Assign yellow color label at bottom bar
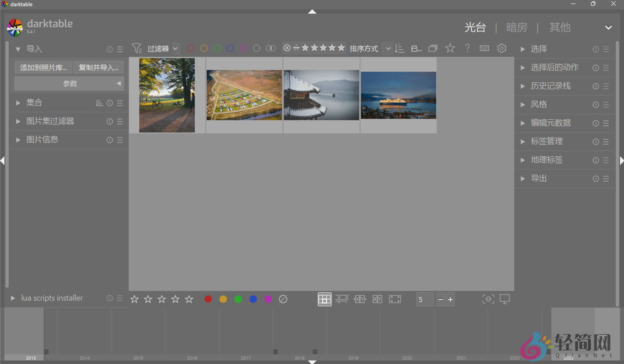The image size is (624, 364). pyautogui.click(x=223, y=299)
